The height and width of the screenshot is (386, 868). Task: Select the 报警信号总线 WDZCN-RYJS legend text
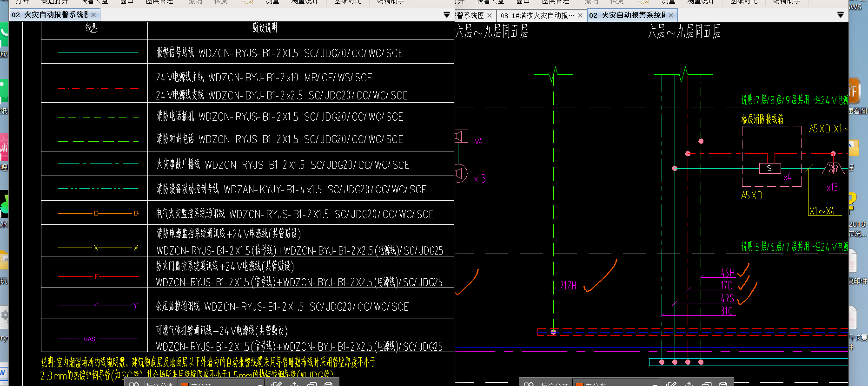click(x=280, y=53)
